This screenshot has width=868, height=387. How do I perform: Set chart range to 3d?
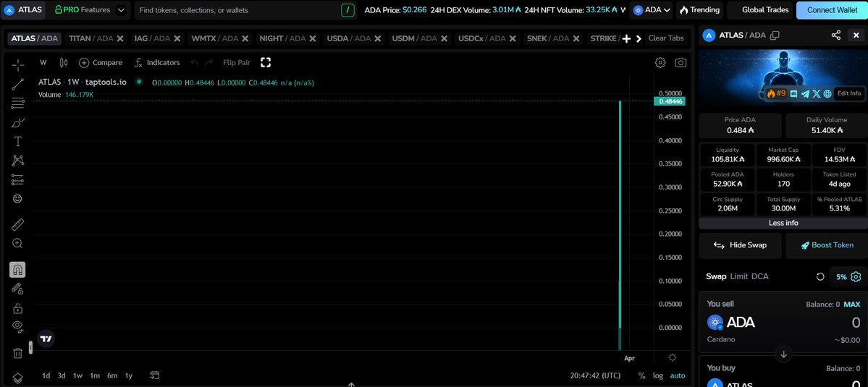pyautogui.click(x=62, y=375)
